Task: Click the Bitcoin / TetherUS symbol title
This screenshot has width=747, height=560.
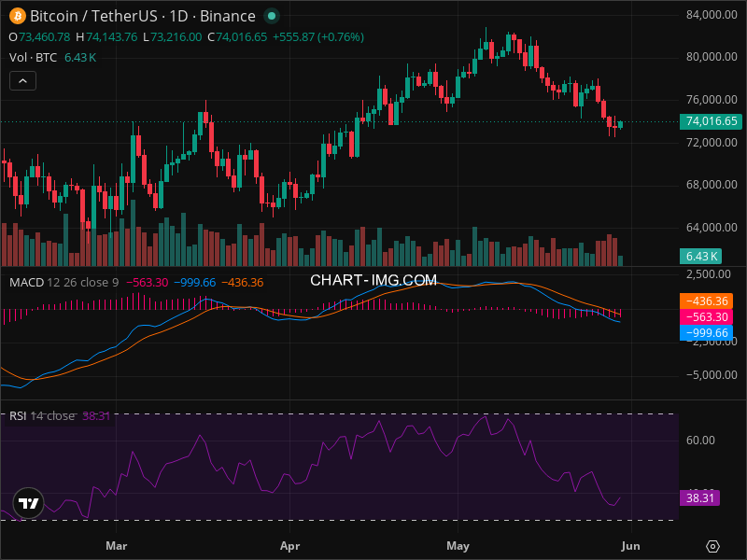Action: (94, 16)
